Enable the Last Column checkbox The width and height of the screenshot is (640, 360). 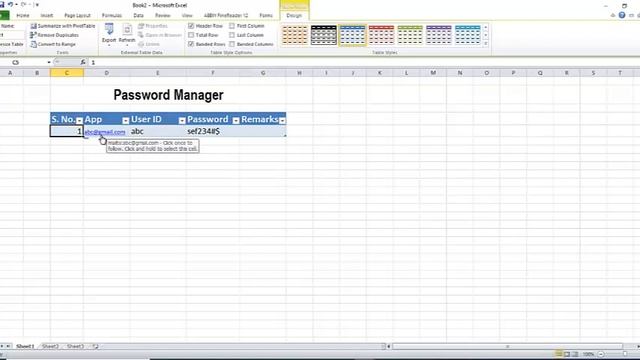(x=232, y=35)
